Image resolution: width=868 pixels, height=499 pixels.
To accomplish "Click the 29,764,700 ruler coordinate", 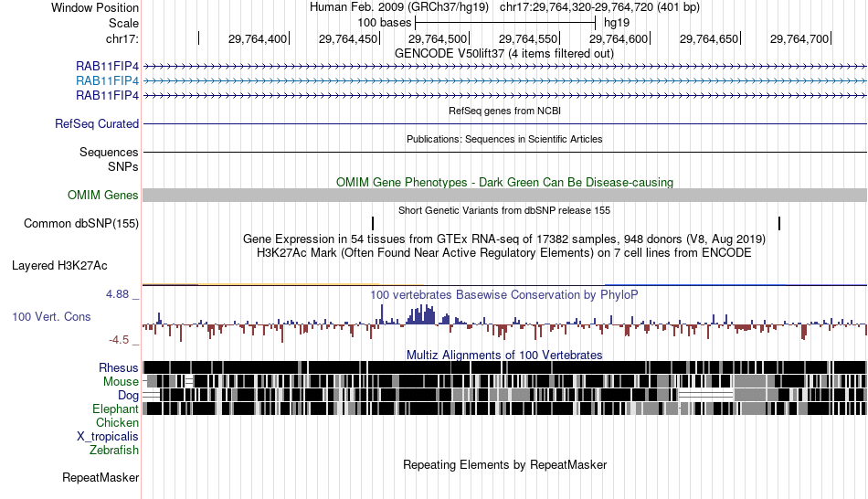I will (799, 38).
